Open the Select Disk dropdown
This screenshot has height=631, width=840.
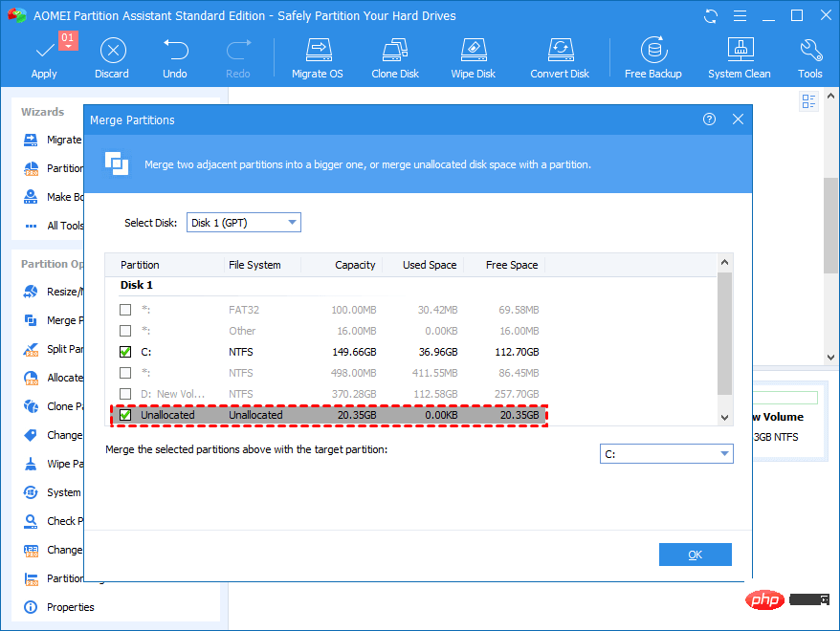point(244,223)
